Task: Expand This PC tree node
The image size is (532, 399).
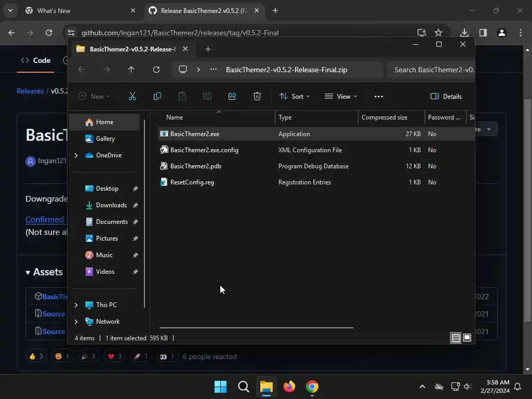Action: [x=76, y=305]
